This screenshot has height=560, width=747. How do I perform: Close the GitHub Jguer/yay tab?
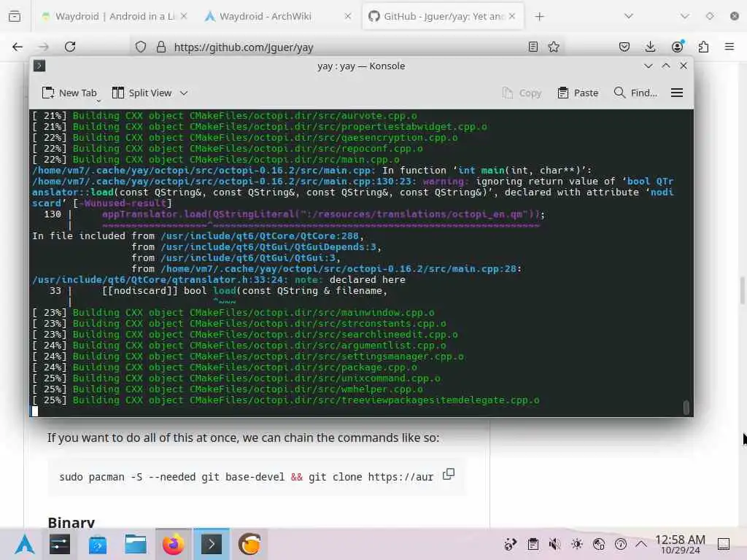(x=511, y=16)
